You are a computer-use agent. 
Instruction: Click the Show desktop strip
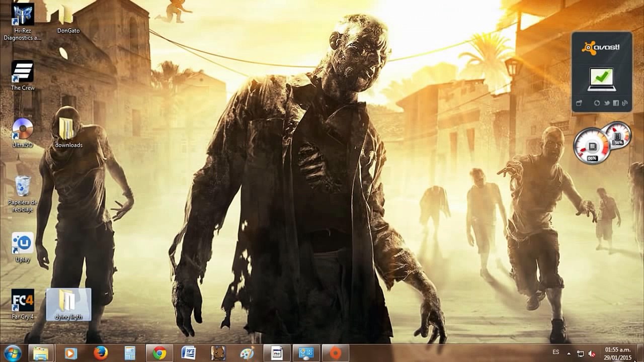640,353
